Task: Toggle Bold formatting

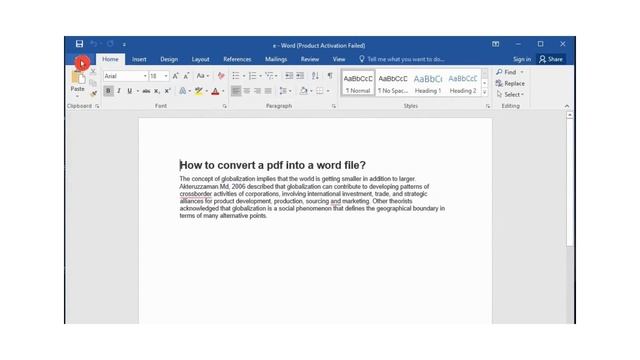Action: (108, 91)
